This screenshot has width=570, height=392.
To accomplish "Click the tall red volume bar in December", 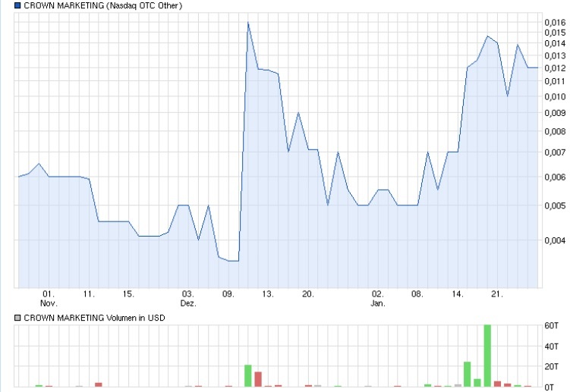I will (x=258, y=379).
